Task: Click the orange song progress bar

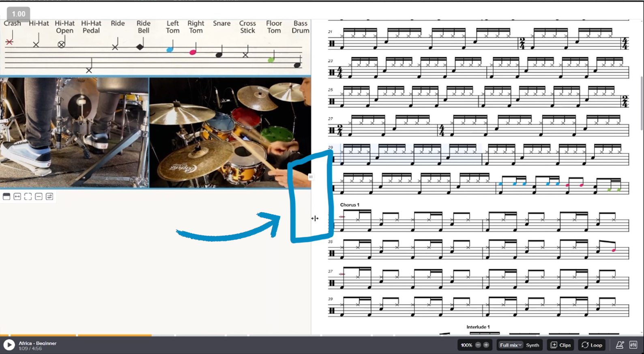Action: (81, 335)
